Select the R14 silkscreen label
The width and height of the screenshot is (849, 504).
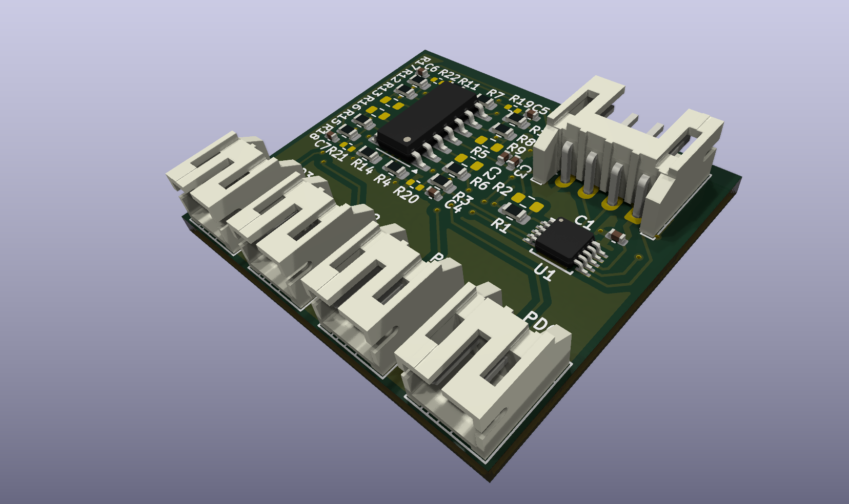click(362, 166)
